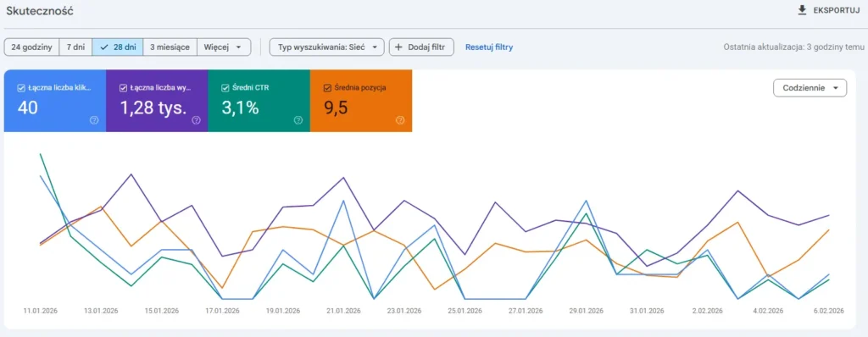
Task: Open help icon on the clicks card
Action: 94,120
